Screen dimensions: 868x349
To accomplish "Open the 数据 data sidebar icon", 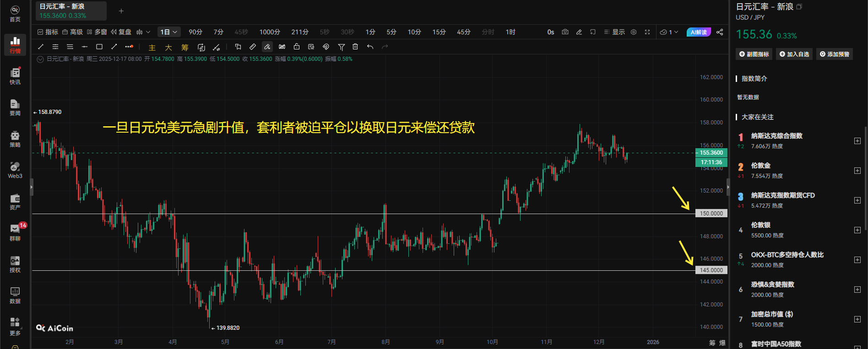I will (x=15, y=295).
